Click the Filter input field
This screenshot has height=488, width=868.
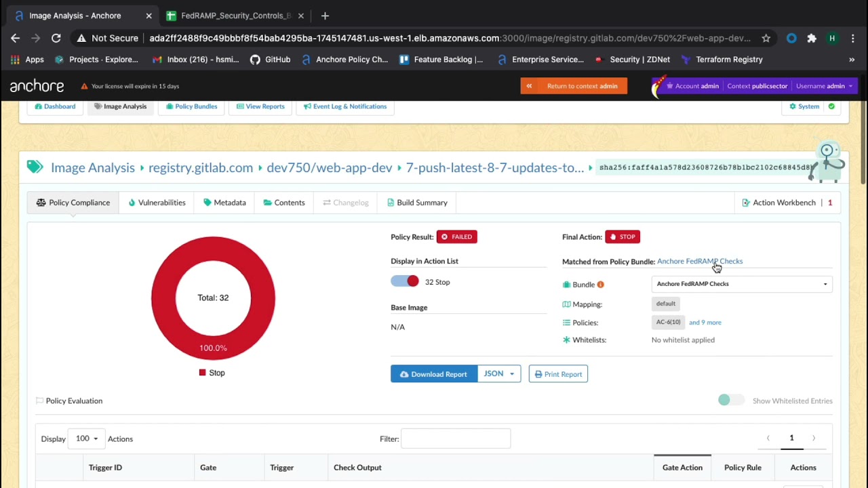click(x=456, y=439)
